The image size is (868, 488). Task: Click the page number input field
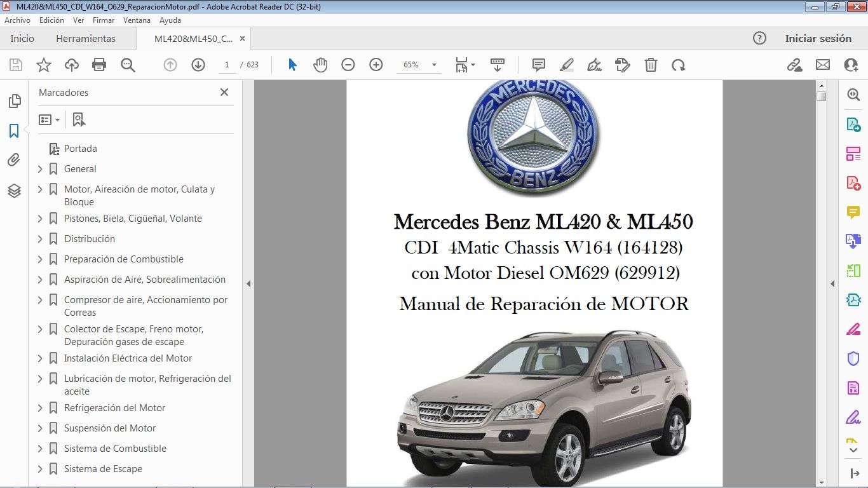[227, 64]
